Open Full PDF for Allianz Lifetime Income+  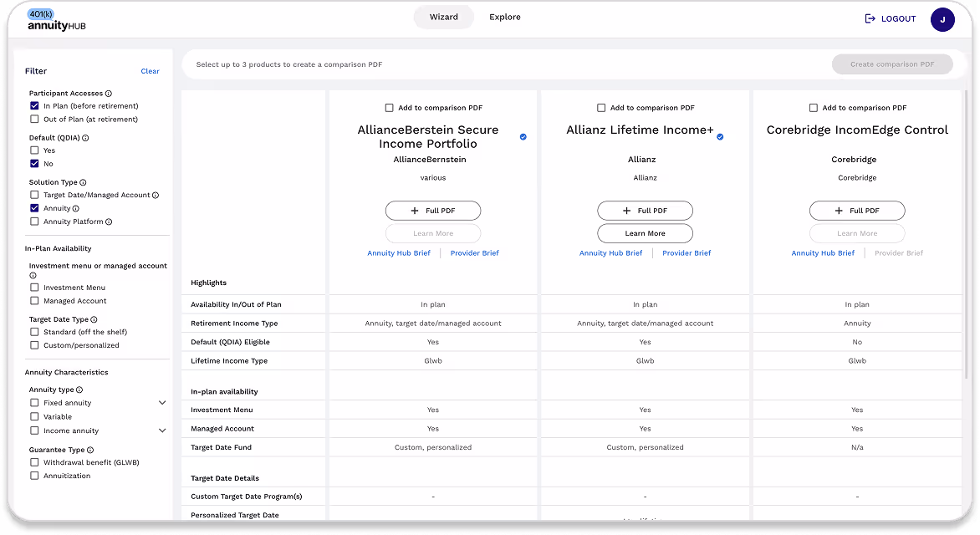click(x=645, y=211)
